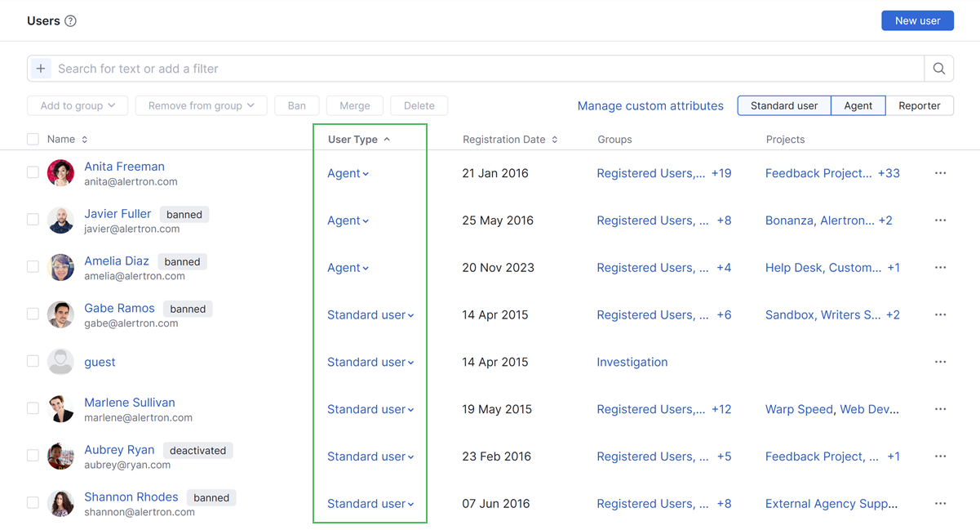Switch to the Agent filter tab
This screenshot has height=530, width=980.
tap(858, 105)
